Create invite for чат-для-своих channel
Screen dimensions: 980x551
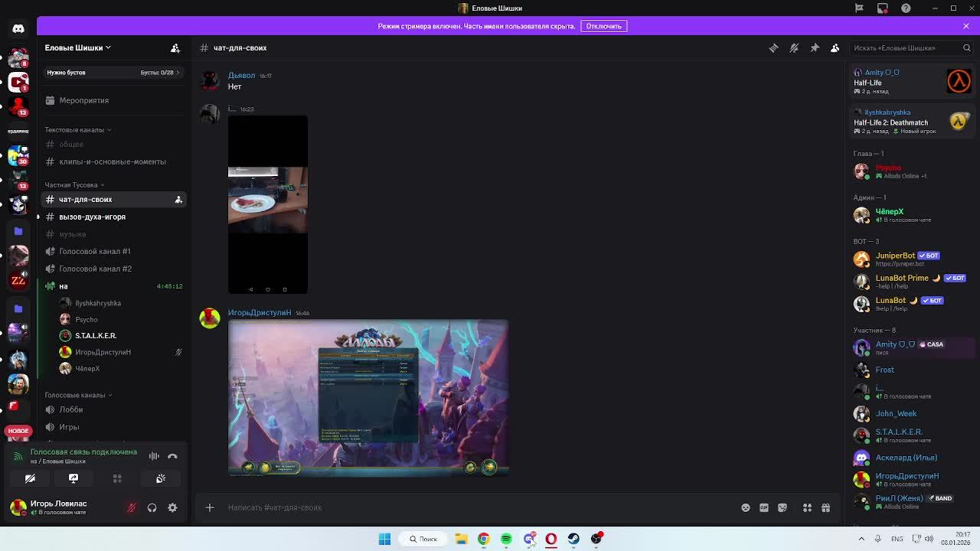pos(178,200)
